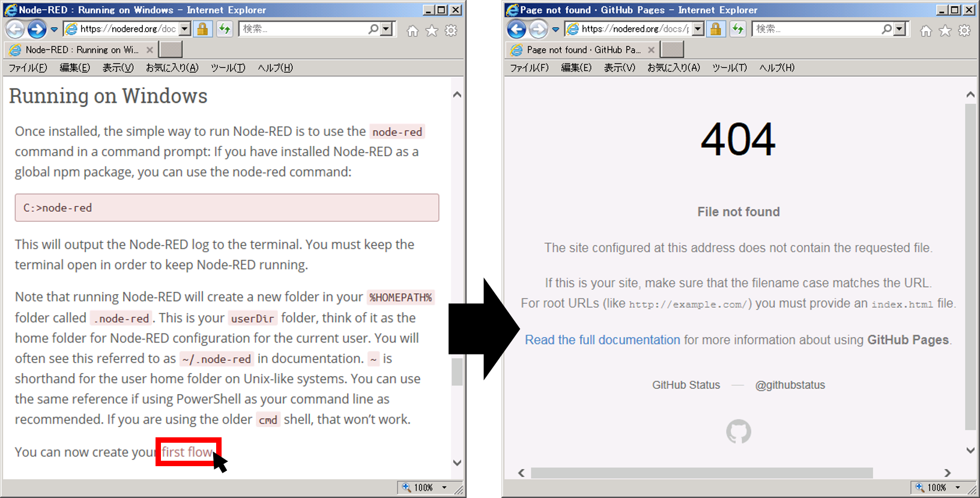Open the ファイル(F) menu in the 404 window
Screen dimensions: 980x498
[x=529, y=68]
